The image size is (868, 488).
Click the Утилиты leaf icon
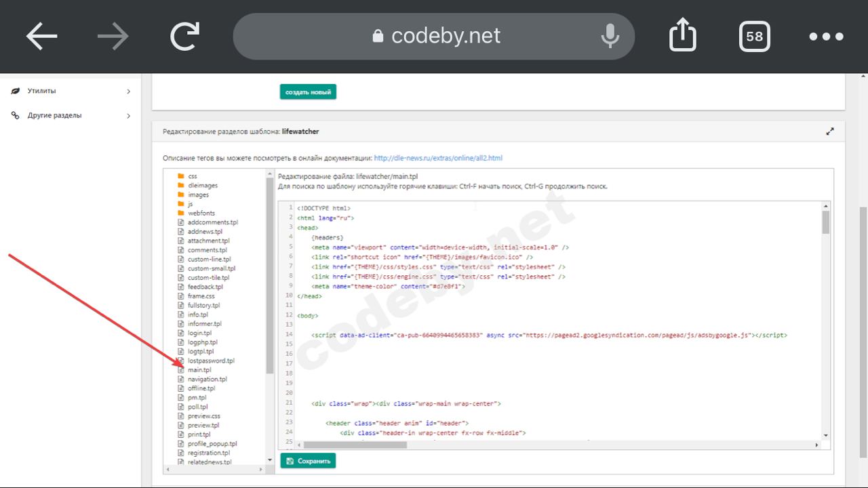point(15,91)
